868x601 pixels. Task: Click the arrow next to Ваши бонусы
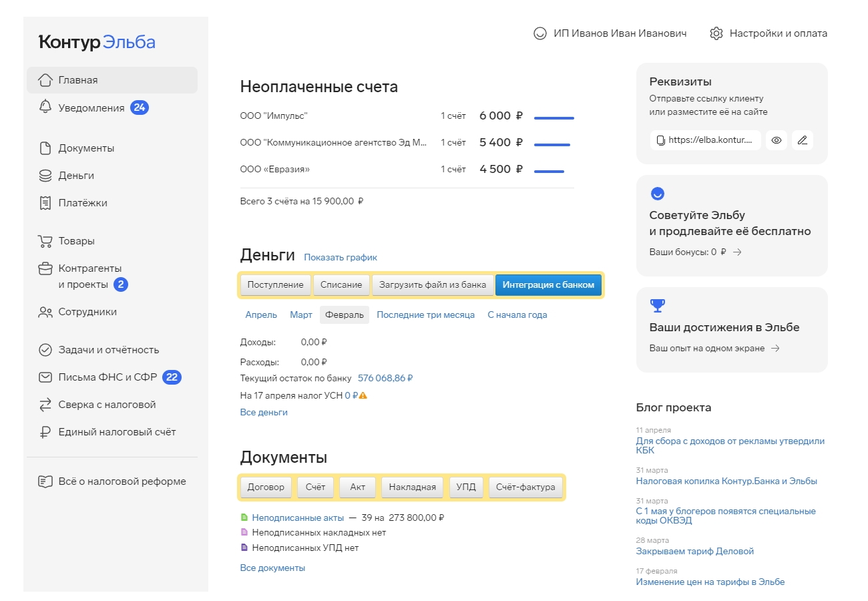[x=737, y=252]
